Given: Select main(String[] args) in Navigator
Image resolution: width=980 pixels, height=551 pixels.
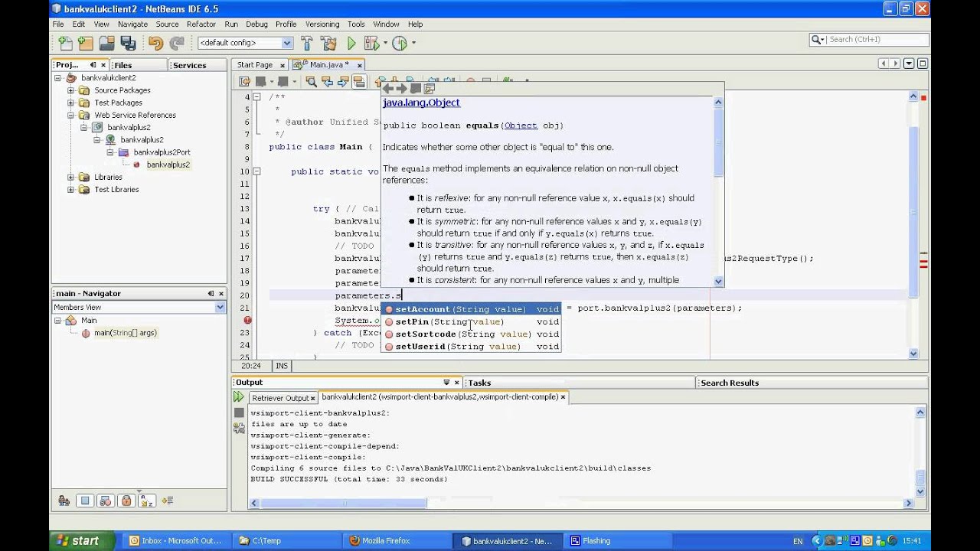Looking at the screenshot, I should [x=126, y=333].
